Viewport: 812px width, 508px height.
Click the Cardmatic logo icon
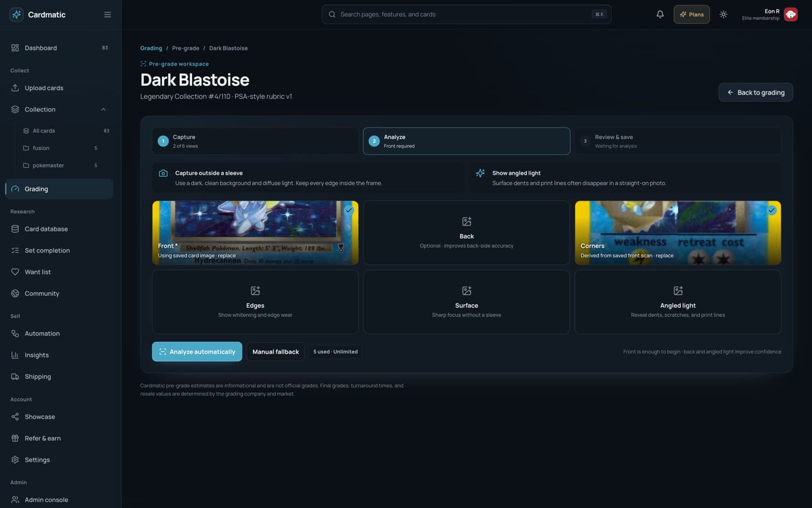pos(16,15)
